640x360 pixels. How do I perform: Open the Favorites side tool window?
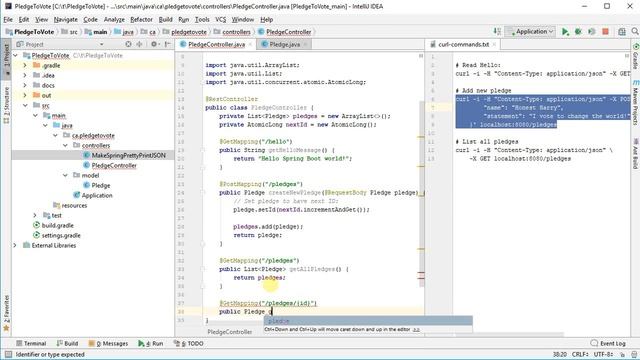(6, 313)
